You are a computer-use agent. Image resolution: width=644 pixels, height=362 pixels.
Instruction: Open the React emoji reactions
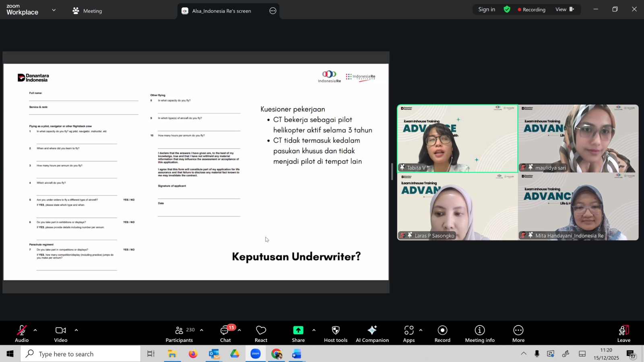(x=261, y=334)
